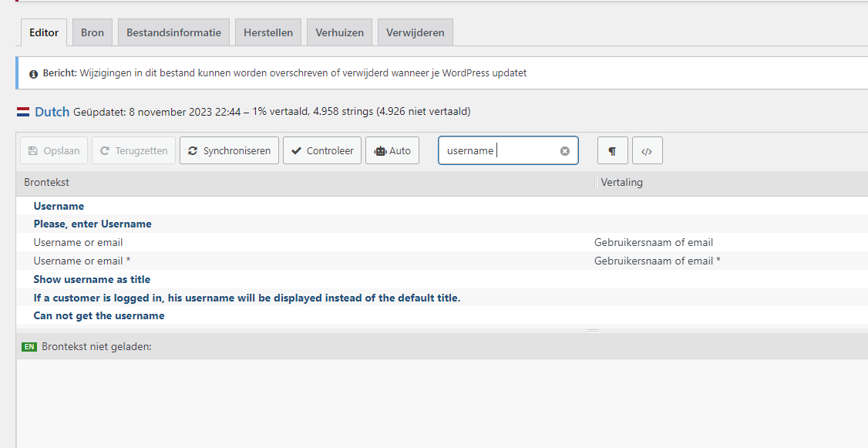Viewport: 868px width, 448px height.
Task: Click translation 'Gebruikersnaam of email'
Action: [654, 243]
